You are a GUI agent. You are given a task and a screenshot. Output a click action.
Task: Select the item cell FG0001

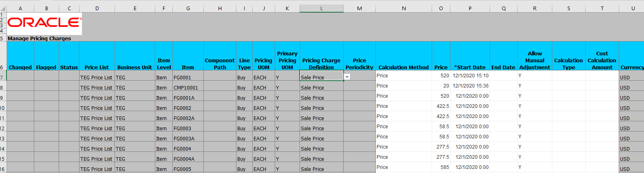point(187,77)
